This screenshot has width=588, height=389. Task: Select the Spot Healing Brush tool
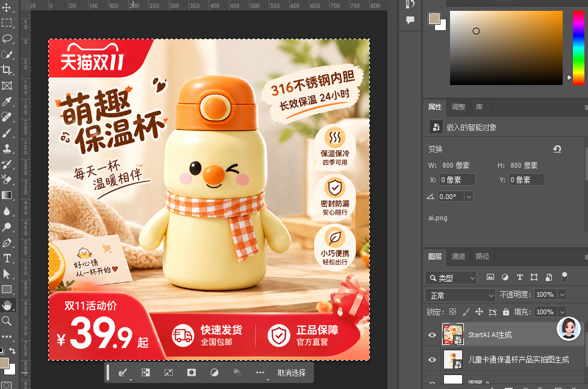coord(7,117)
